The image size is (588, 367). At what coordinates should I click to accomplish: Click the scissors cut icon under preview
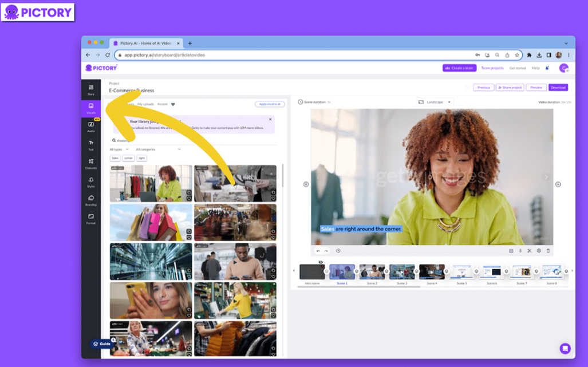tap(530, 251)
